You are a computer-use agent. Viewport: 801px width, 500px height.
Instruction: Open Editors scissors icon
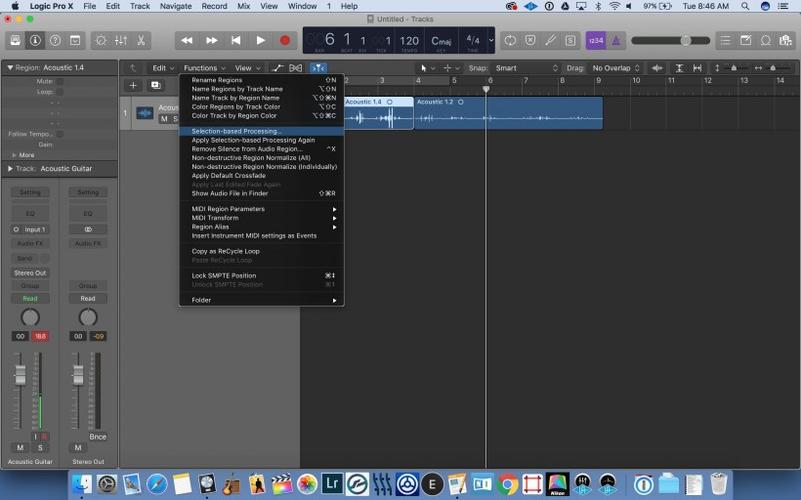(141, 40)
